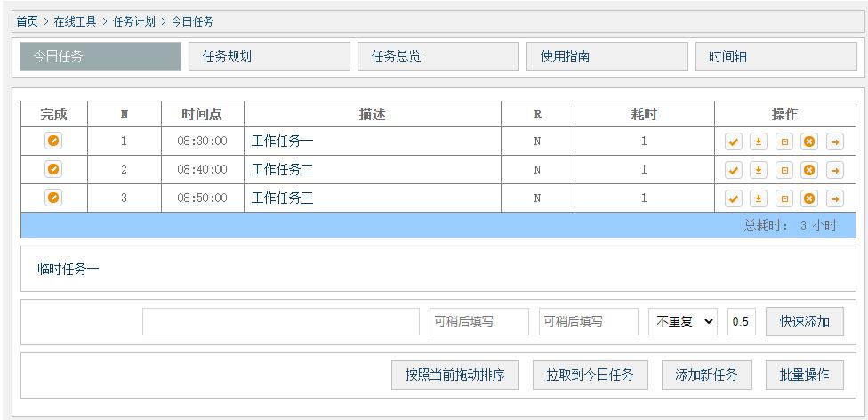Open the 使用指南 tab
The image size is (868, 420).
click(607, 57)
